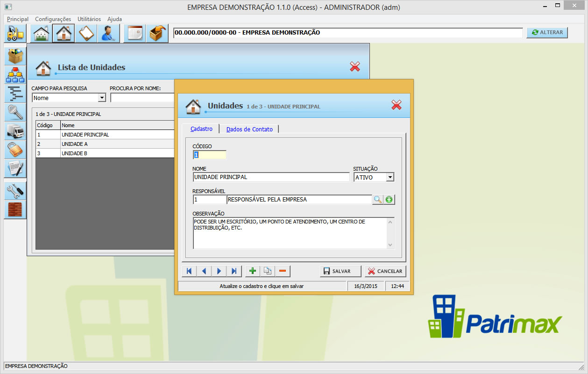Image resolution: width=588 pixels, height=374 pixels.
Task: Click the sidebar hierarchy chart icon
Action: pyautogui.click(x=15, y=75)
